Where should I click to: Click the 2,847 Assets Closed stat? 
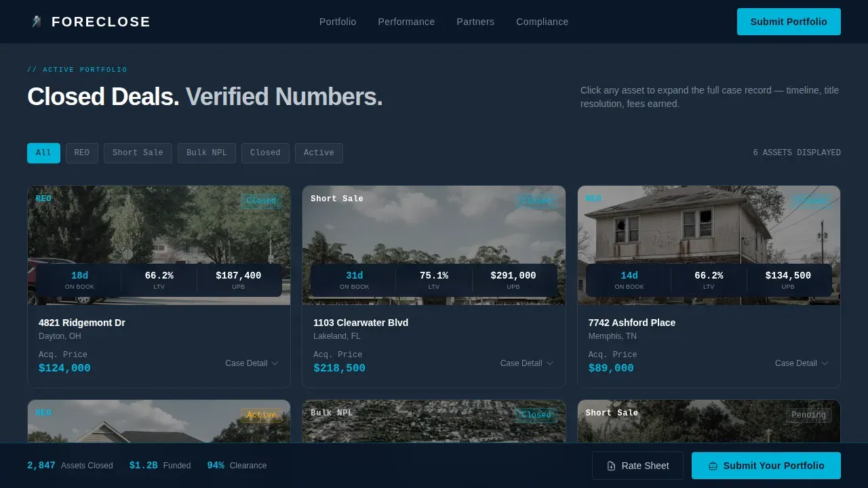[x=70, y=466]
